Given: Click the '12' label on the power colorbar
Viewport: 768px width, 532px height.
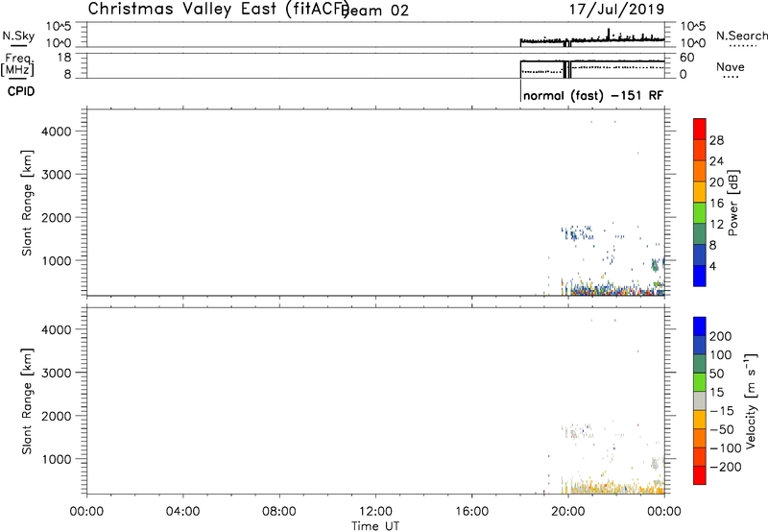Looking at the screenshot, I should [716, 225].
